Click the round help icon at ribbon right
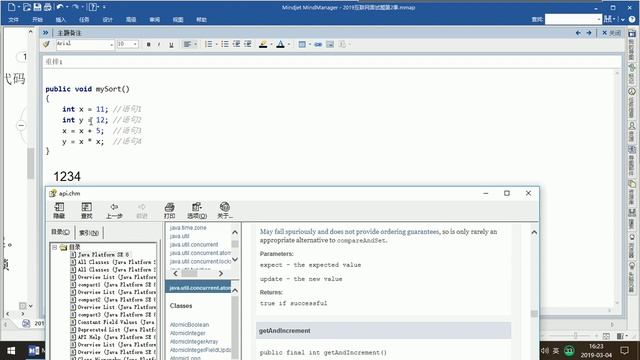This screenshot has width=640, height=360. [x=632, y=19]
